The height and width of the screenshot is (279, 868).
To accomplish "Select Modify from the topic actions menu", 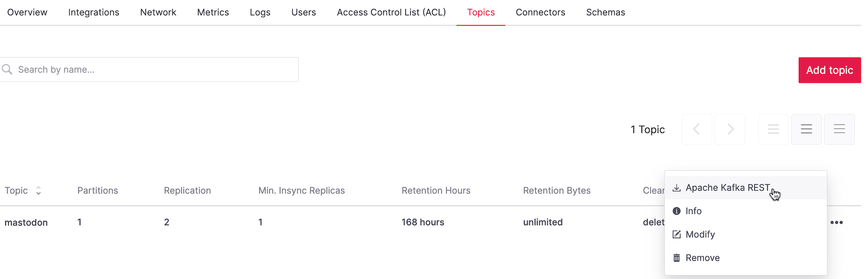I will (x=700, y=234).
